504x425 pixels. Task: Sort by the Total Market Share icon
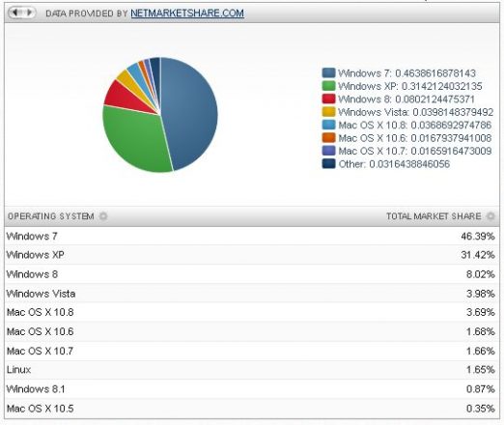pyautogui.click(x=490, y=216)
